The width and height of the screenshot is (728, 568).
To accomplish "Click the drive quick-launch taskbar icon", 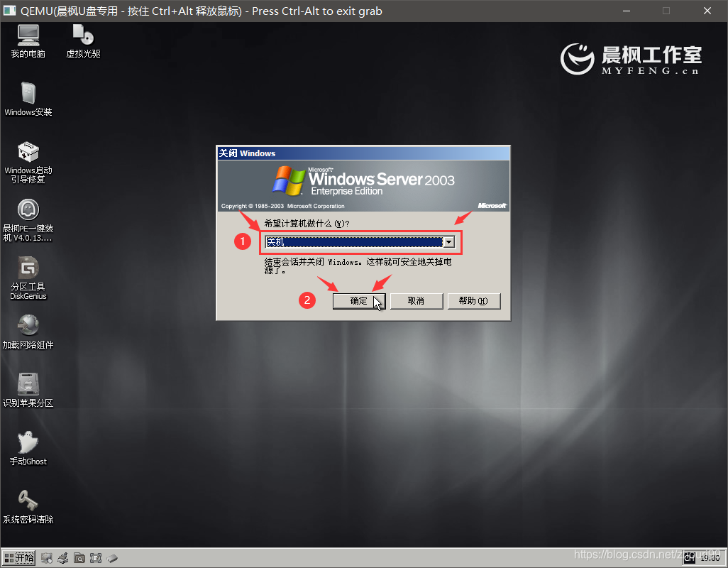I will click(x=112, y=558).
